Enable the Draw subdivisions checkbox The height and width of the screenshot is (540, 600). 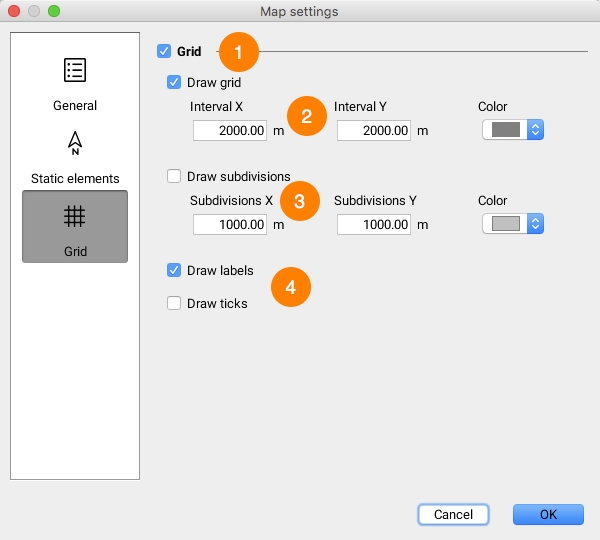click(174, 176)
